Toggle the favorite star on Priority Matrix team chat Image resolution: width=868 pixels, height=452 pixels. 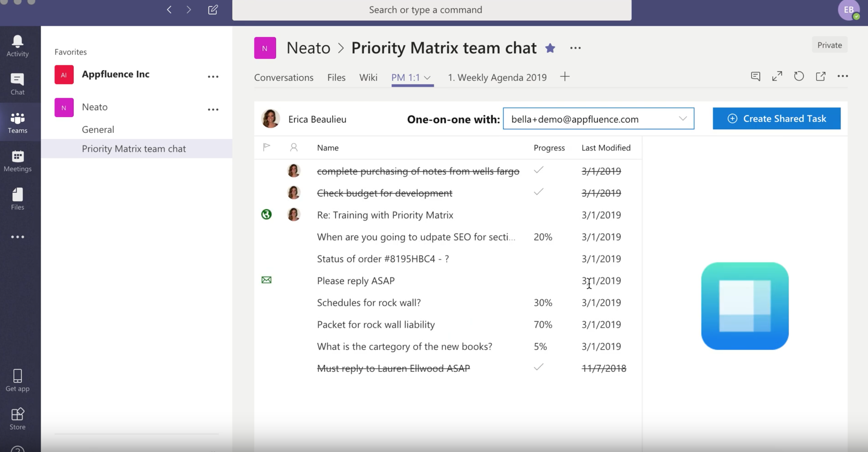point(550,48)
